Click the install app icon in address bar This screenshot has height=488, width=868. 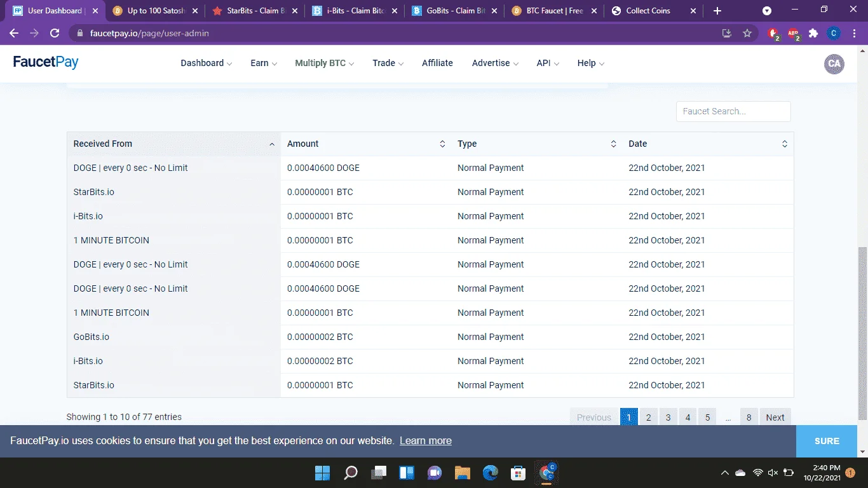[727, 33]
